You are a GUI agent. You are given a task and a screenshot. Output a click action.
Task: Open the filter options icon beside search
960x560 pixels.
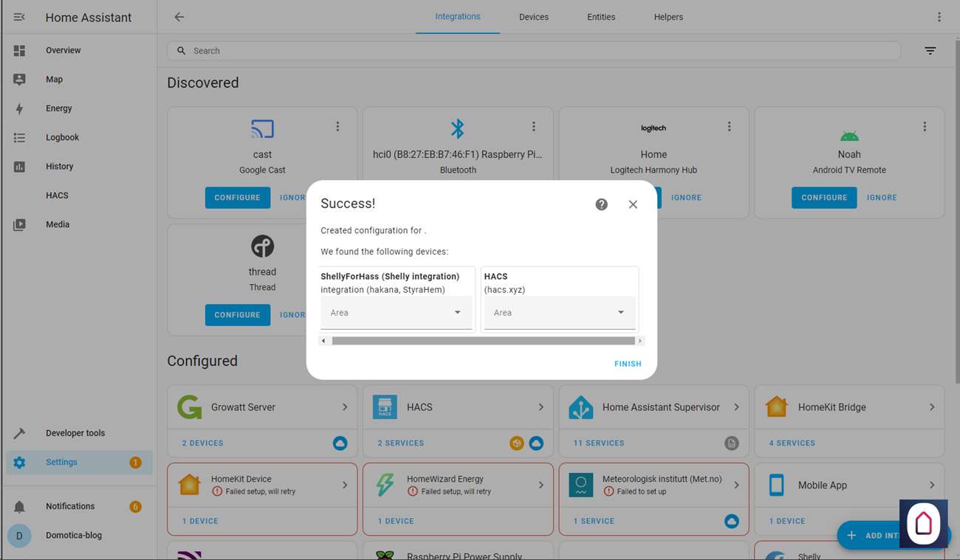coord(930,51)
